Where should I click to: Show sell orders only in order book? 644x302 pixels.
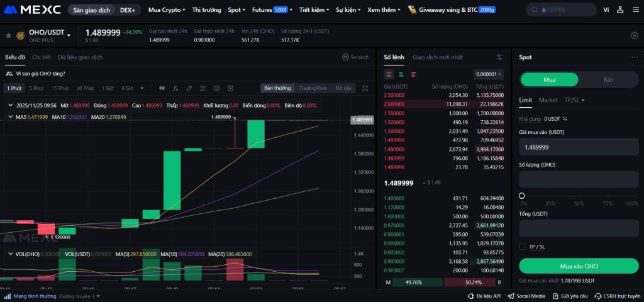413,74
